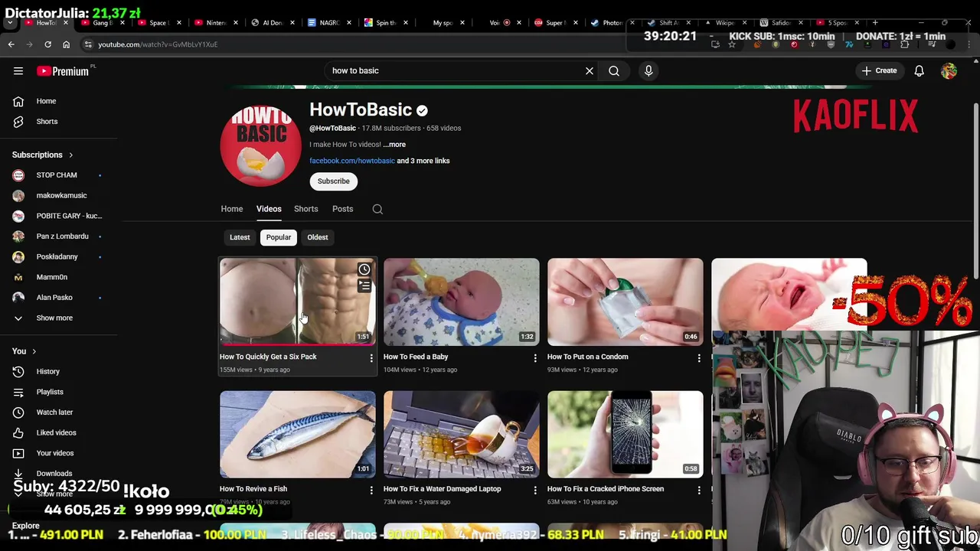Click the page vertical scrollbar
Image resolution: width=980 pixels, height=551 pixels.
[x=976, y=191]
